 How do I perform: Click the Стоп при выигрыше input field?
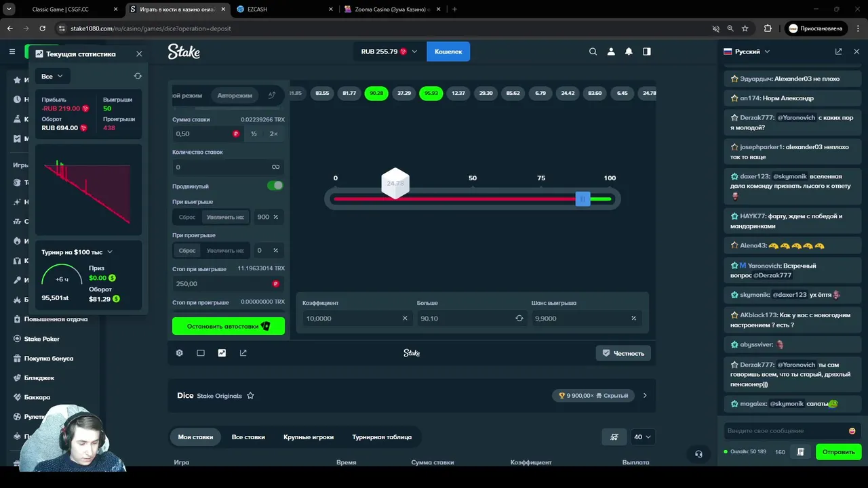click(x=229, y=283)
